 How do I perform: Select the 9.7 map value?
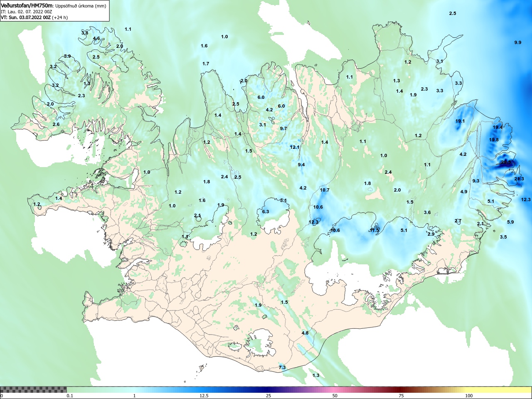tap(283, 128)
